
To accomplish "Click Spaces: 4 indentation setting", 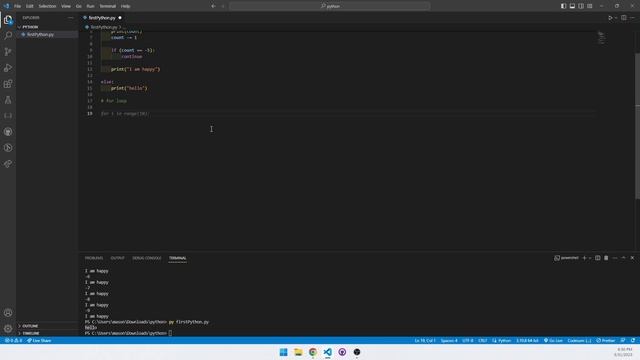I will 449,340.
